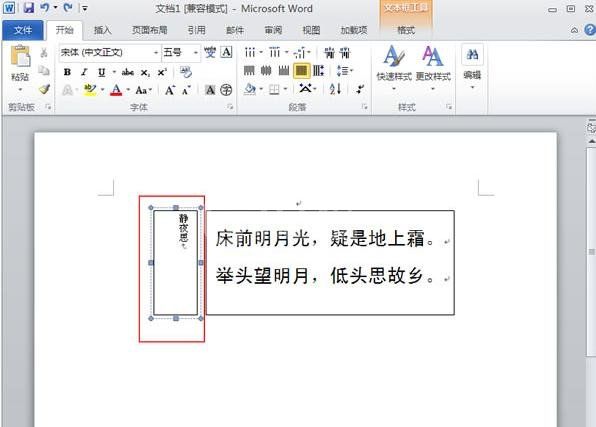This screenshot has width=596, height=427.
Task: Toggle Bold formatting
Action: coord(67,72)
